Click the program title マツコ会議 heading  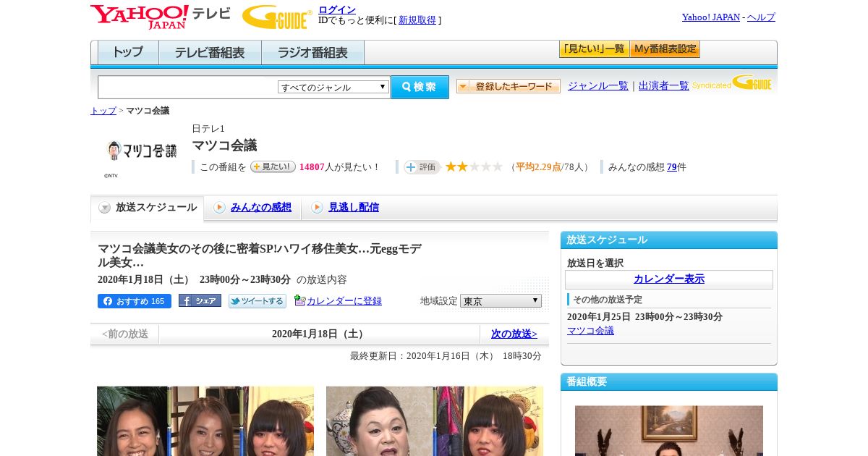click(x=224, y=145)
